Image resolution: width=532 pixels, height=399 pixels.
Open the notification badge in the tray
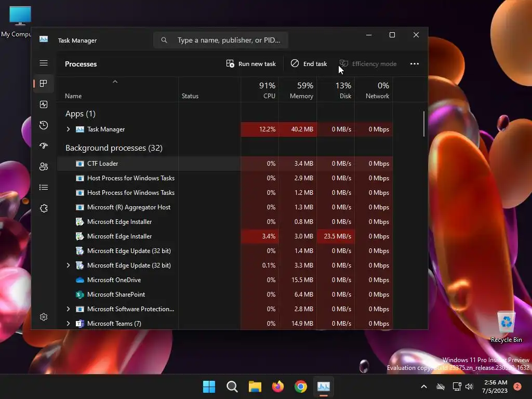point(517,386)
